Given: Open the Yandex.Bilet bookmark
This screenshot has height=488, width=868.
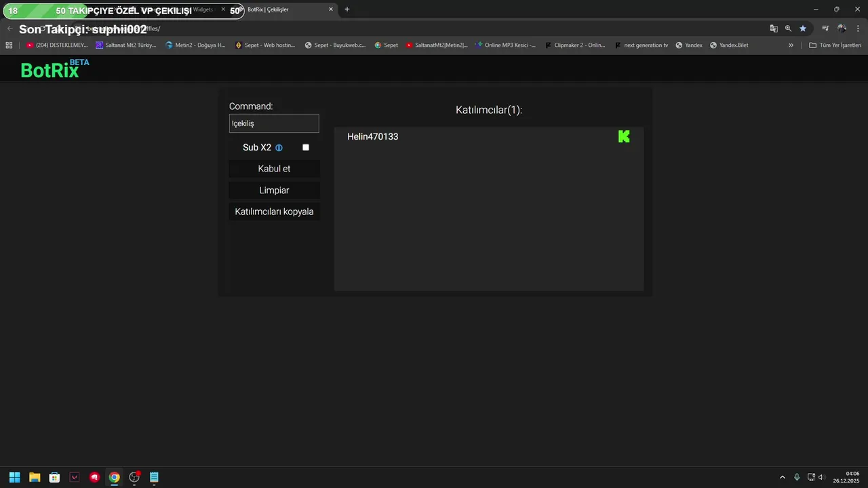Looking at the screenshot, I should (x=729, y=45).
